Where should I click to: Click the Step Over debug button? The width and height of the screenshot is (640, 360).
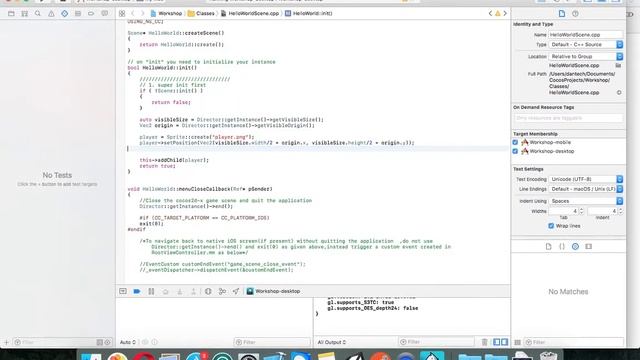(x=165, y=291)
